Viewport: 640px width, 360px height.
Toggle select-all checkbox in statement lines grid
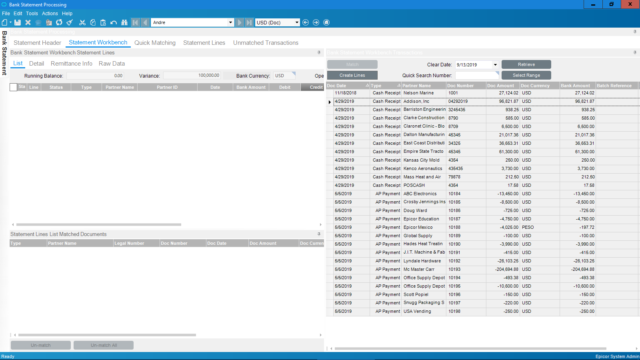13,87
